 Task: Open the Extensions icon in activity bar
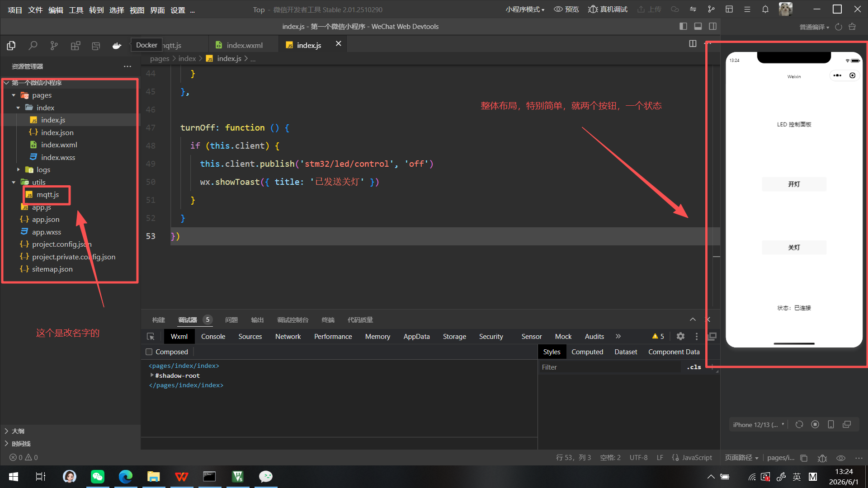click(75, 45)
